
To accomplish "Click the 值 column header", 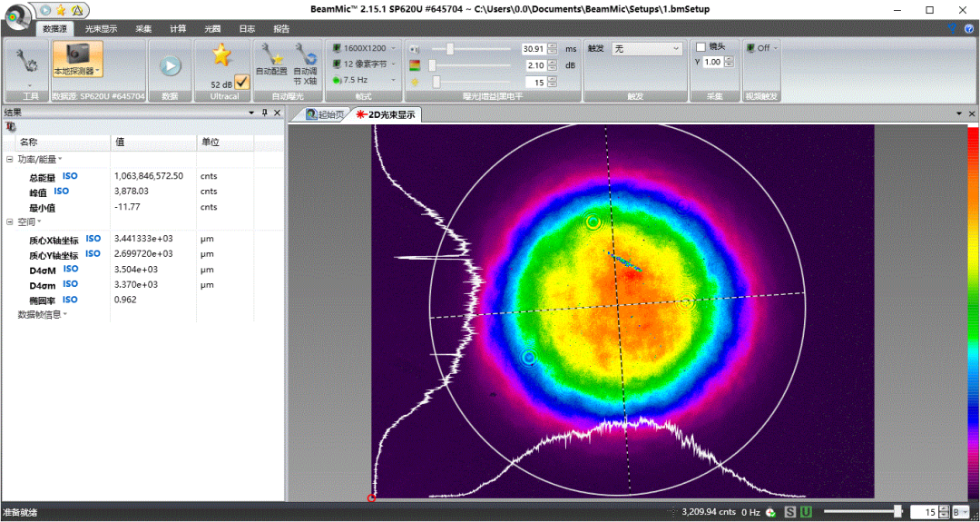I will pyautogui.click(x=153, y=143).
